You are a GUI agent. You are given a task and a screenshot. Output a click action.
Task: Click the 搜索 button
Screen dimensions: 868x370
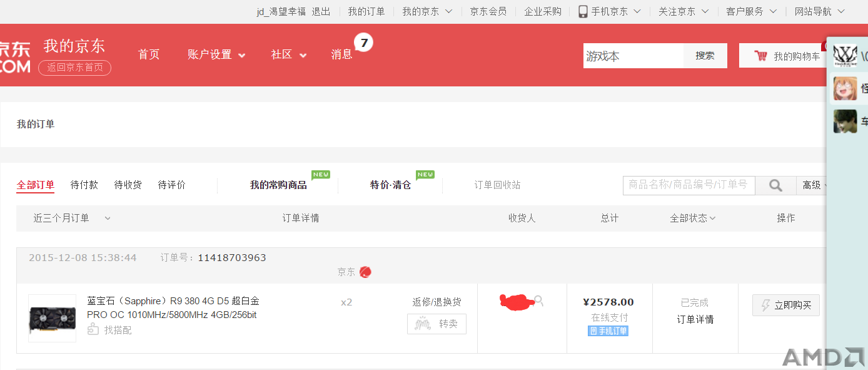click(705, 56)
